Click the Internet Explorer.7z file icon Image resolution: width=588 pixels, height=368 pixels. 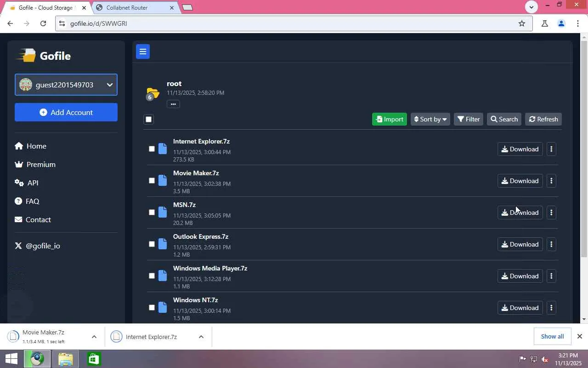click(163, 149)
